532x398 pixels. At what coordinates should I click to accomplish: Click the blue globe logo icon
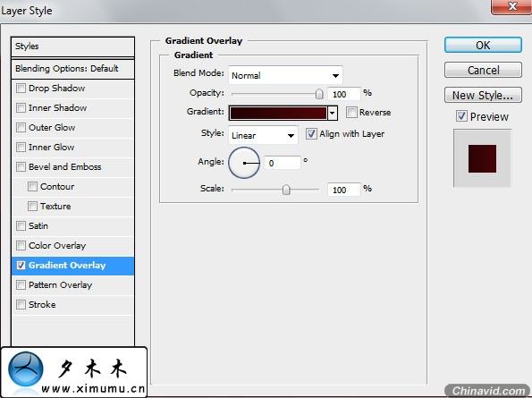pyautogui.click(x=26, y=370)
